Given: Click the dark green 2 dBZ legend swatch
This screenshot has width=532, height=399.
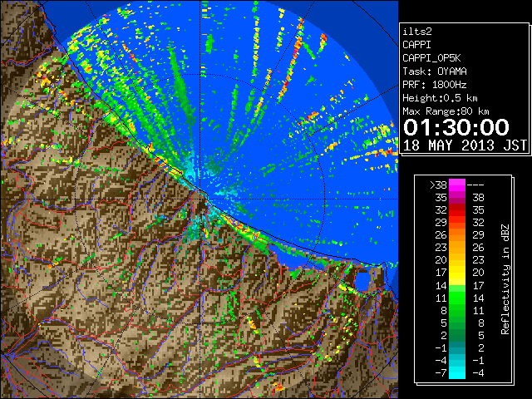Looking at the screenshot, I should click(x=457, y=335).
